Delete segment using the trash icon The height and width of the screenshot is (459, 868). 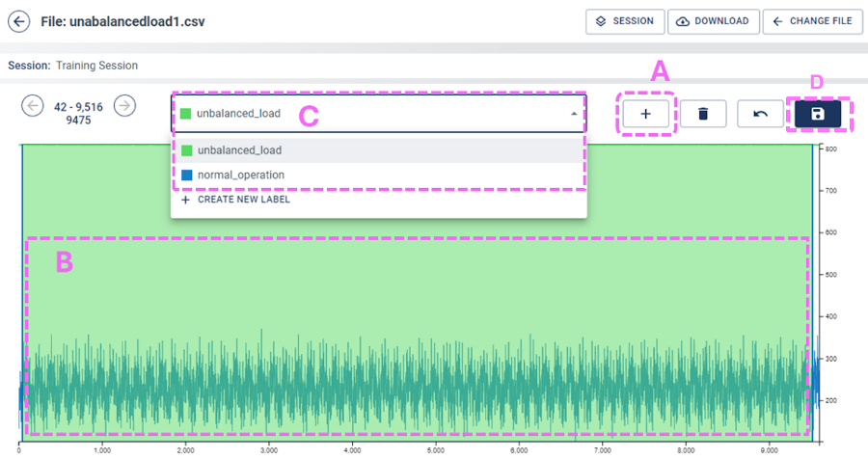point(703,114)
